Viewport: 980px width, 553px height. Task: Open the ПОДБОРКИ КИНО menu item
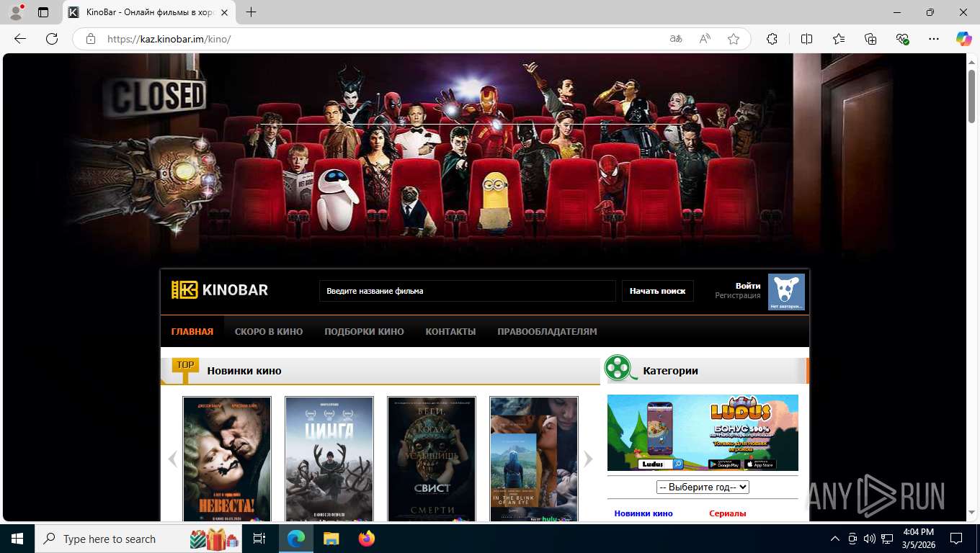click(x=364, y=332)
